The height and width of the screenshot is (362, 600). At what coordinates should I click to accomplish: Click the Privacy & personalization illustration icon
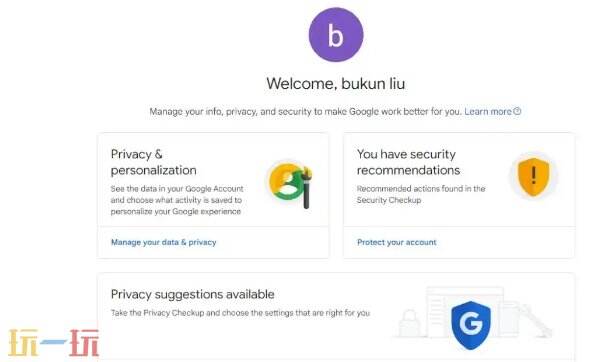tap(290, 184)
